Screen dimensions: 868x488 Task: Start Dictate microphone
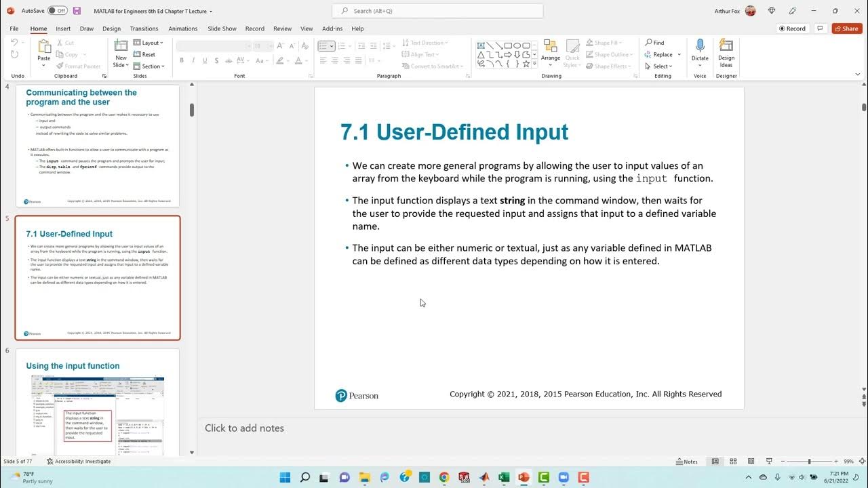point(700,51)
